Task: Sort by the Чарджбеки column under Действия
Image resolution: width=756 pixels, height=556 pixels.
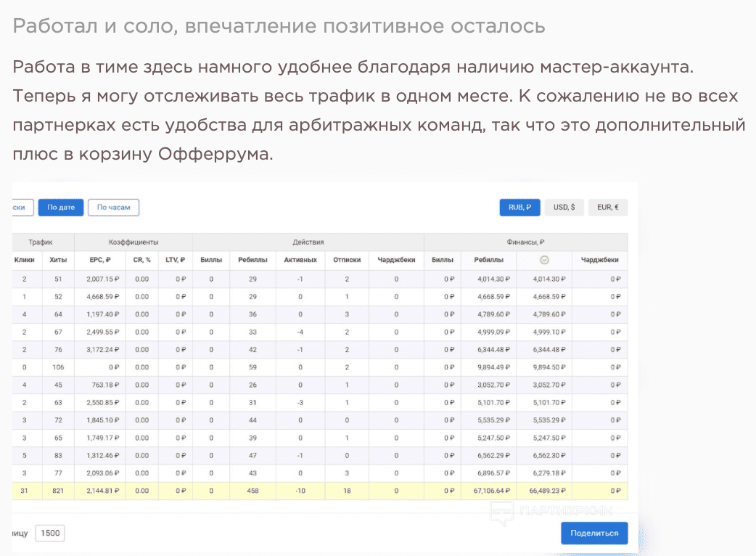Action: (x=395, y=261)
